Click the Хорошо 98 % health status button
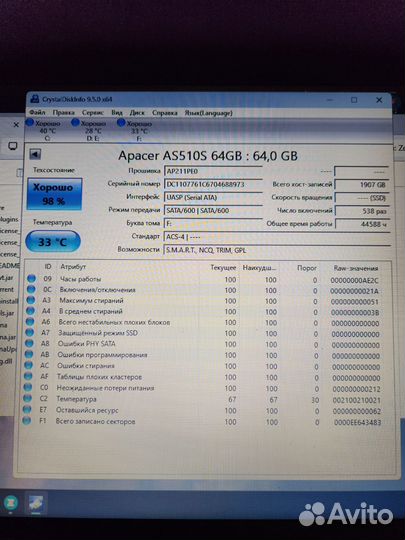Screen dimensions: 405x540 pos(54,194)
